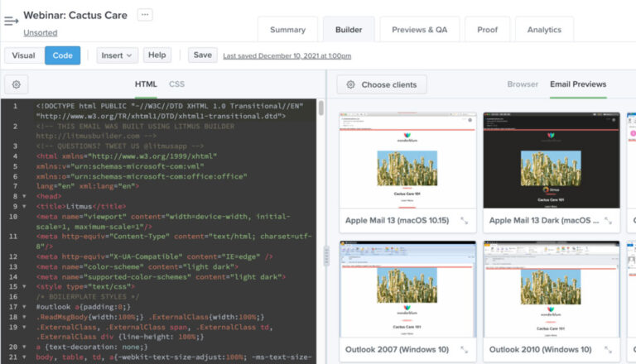
Task: Switch to Email Previews tab
Action: point(578,84)
